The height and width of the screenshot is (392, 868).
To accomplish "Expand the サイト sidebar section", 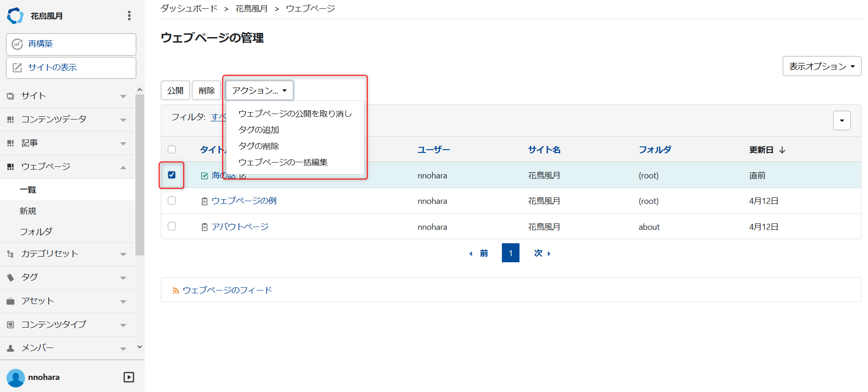I will (123, 96).
